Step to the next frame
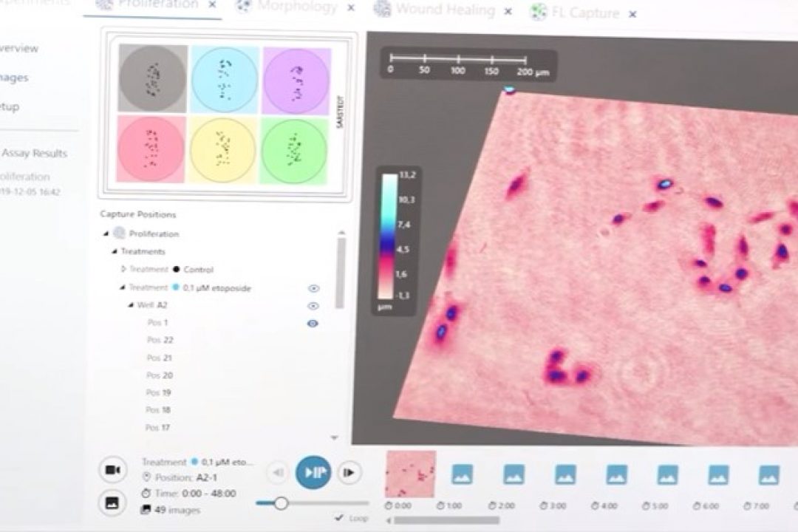The image size is (798, 532). point(349,473)
